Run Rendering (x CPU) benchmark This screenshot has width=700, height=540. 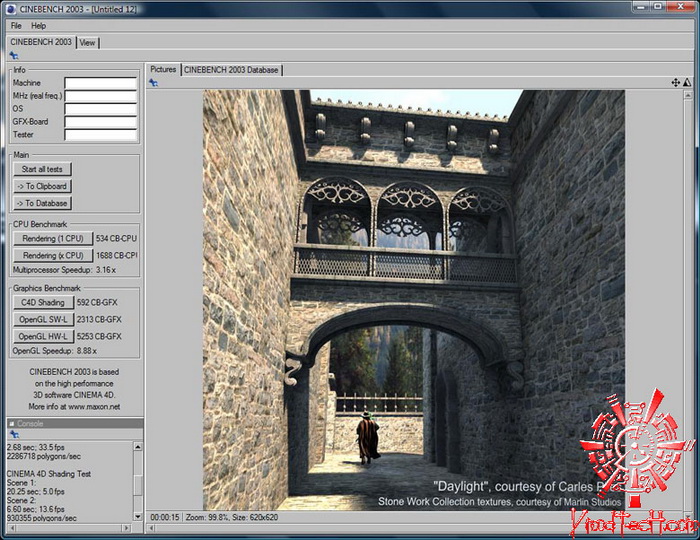click(x=53, y=255)
